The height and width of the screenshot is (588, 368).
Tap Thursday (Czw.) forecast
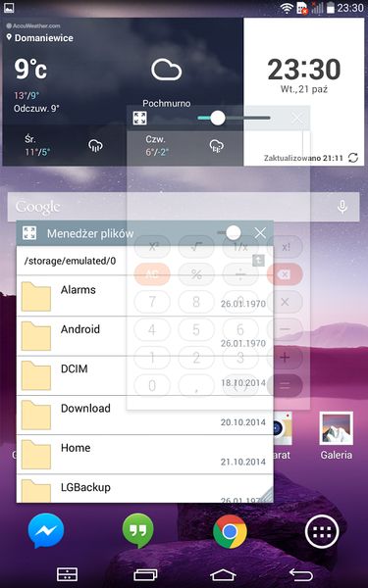[x=184, y=145]
